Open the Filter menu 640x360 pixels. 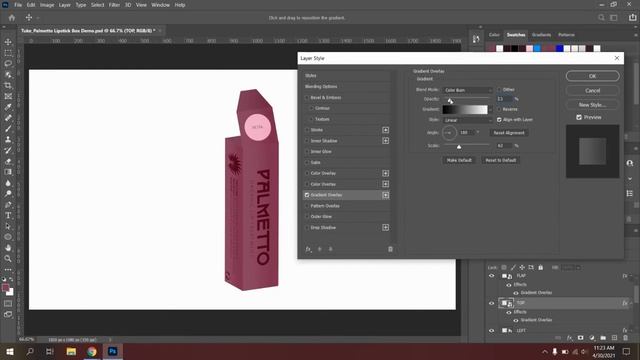(114, 5)
